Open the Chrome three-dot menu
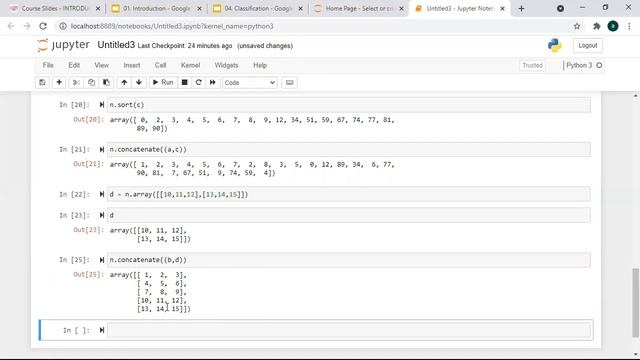This screenshot has height=360, width=640. click(x=629, y=26)
